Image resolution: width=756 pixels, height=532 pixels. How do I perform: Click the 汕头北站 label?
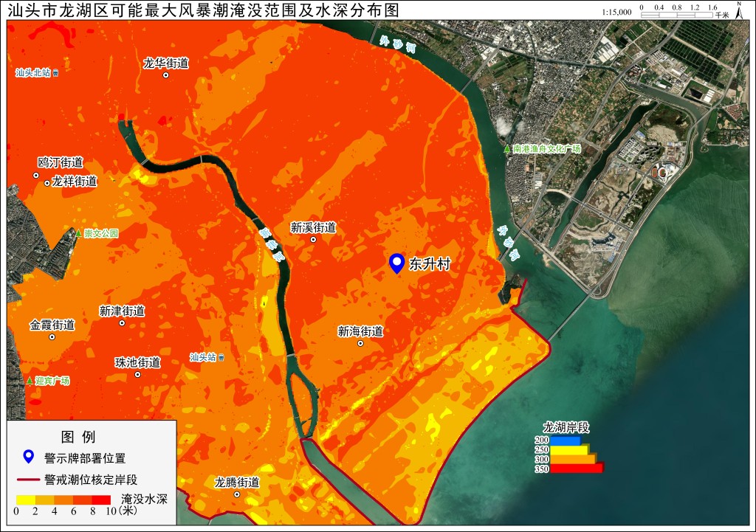tap(32, 73)
